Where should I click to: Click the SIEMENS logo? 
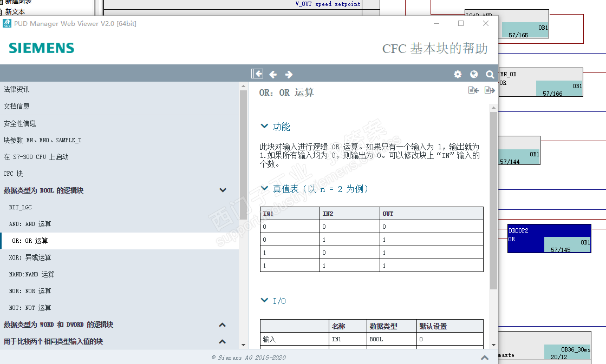pyautogui.click(x=41, y=48)
